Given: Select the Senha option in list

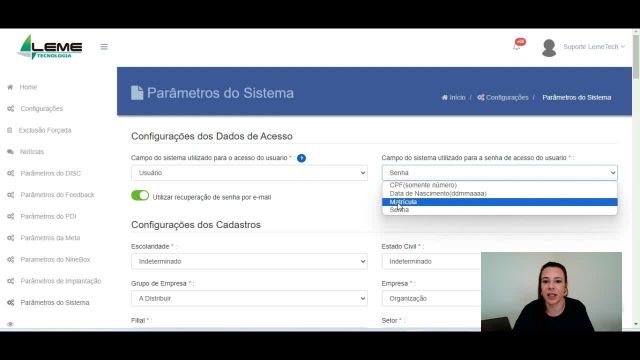Looking at the screenshot, I should (500, 210).
